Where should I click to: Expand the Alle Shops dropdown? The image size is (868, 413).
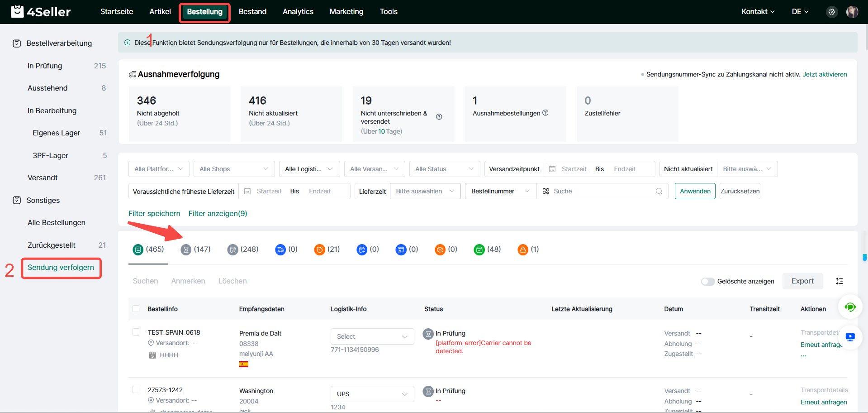click(234, 169)
